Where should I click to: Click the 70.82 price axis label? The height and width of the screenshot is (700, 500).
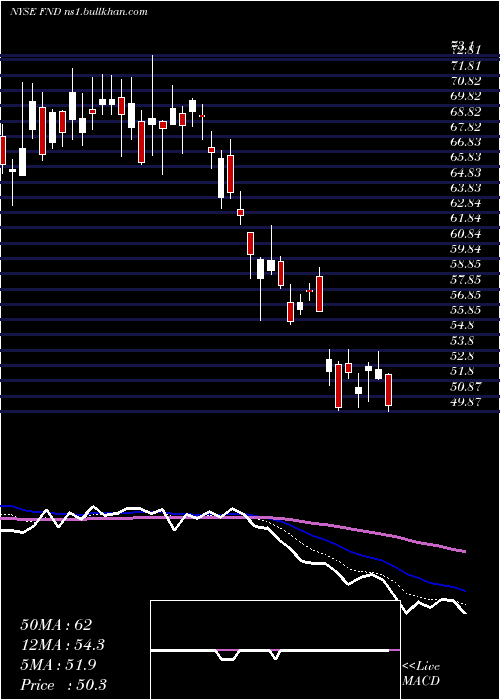(466, 81)
